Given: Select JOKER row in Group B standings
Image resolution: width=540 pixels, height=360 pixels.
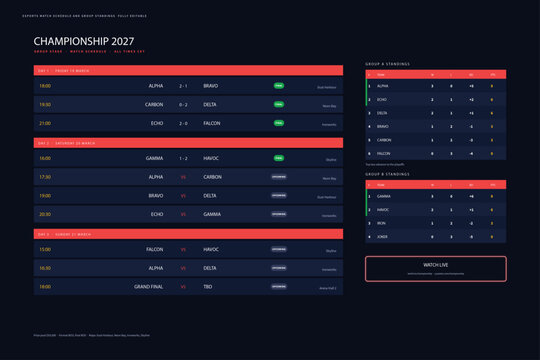Looking at the screenshot, I should pos(436,237).
